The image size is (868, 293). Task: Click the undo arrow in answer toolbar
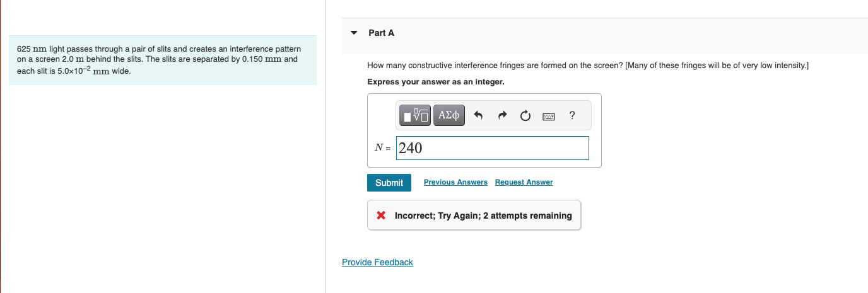(478, 115)
